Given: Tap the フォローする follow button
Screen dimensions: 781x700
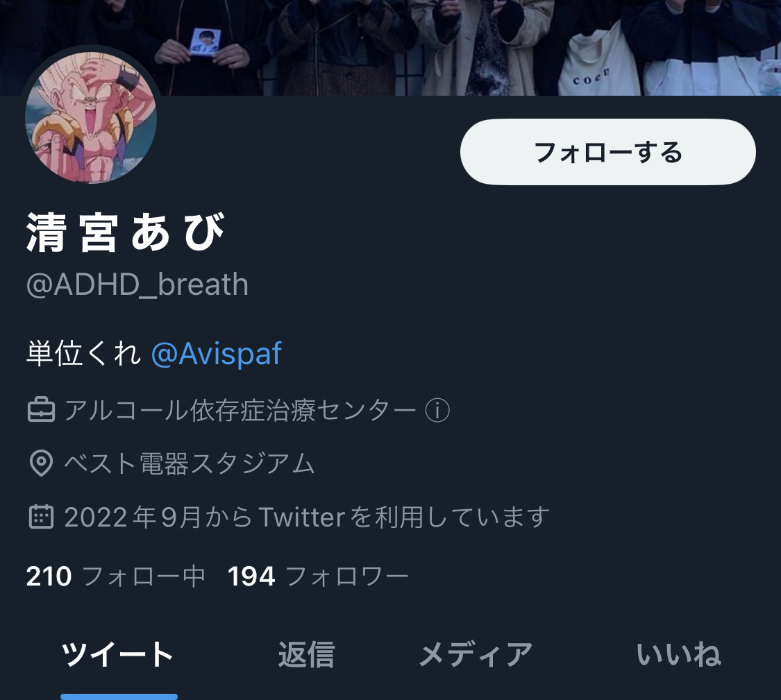Looking at the screenshot, I should coord(607,152).
